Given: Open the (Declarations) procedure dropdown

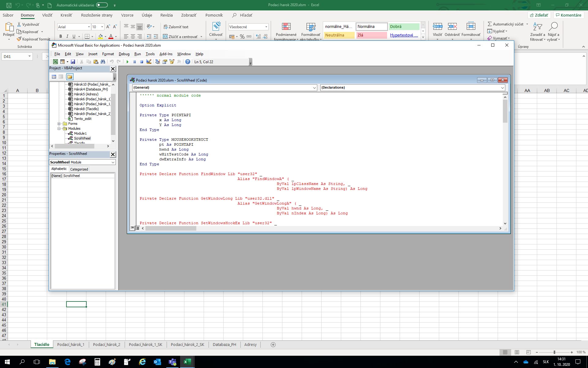Looking at the screenshot, I should pyautogui.click(x=502, y=88).
